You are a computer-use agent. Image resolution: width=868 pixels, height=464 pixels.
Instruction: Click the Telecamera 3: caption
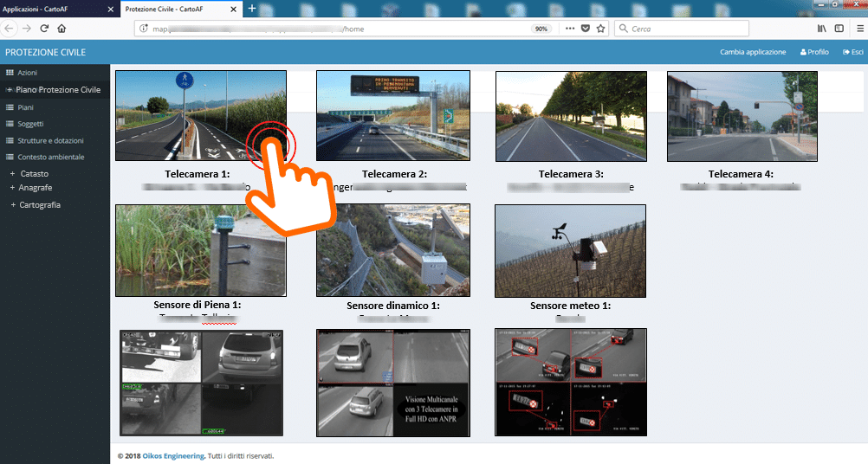571,174
